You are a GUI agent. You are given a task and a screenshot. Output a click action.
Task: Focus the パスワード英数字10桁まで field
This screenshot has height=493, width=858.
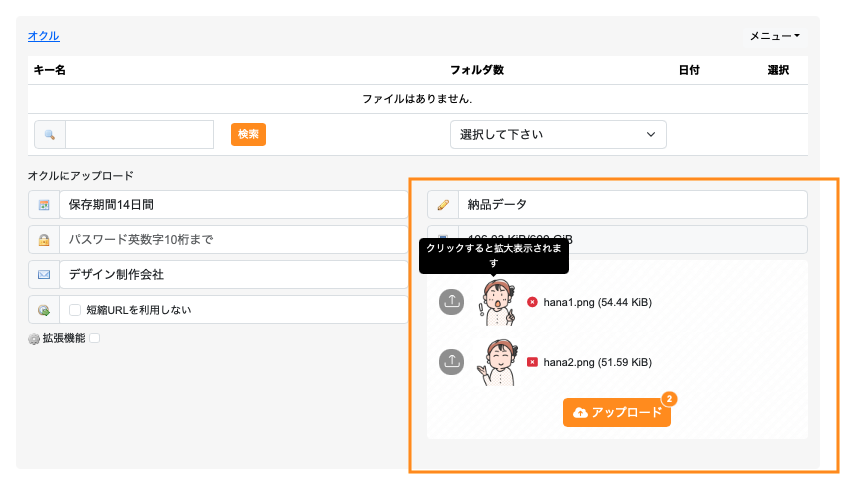(234, 240)
